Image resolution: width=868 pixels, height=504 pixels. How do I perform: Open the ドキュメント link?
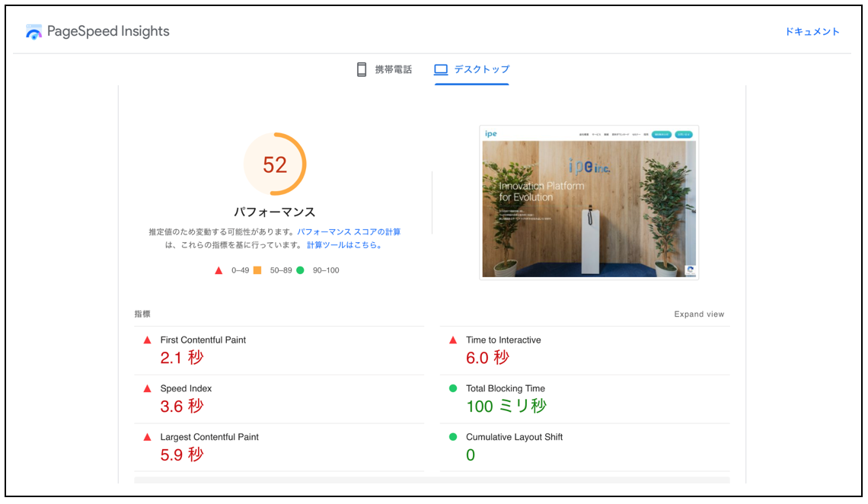(x=812, y=32)
